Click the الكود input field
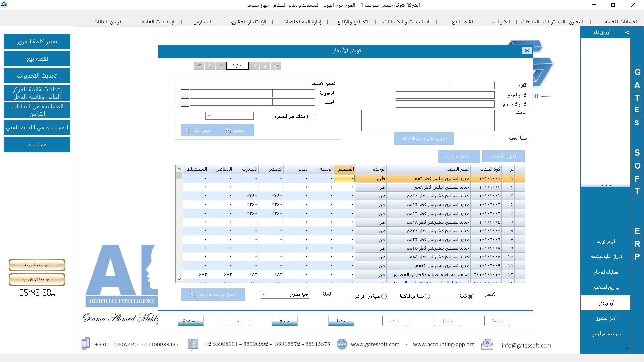 point(472,85)
